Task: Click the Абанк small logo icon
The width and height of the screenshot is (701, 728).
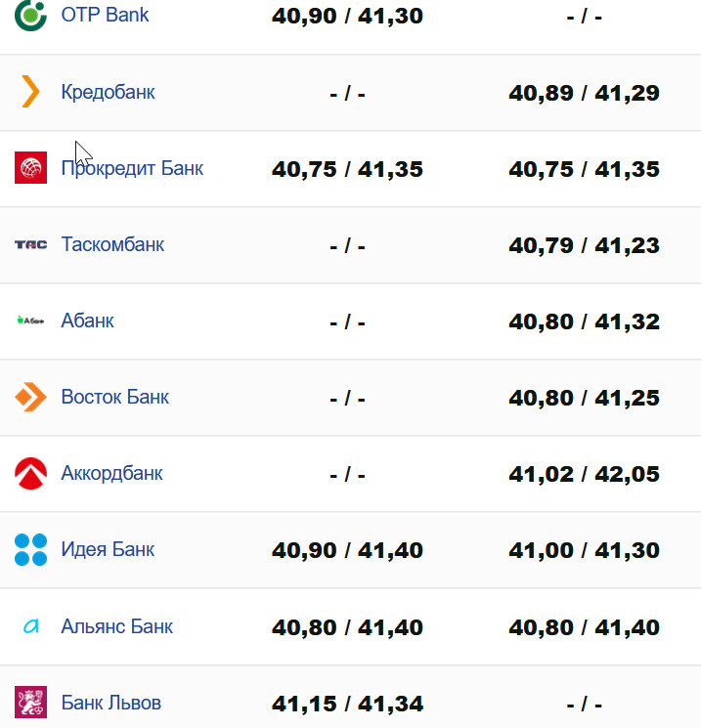Action: pyautogui.click(x=31, y=321)
